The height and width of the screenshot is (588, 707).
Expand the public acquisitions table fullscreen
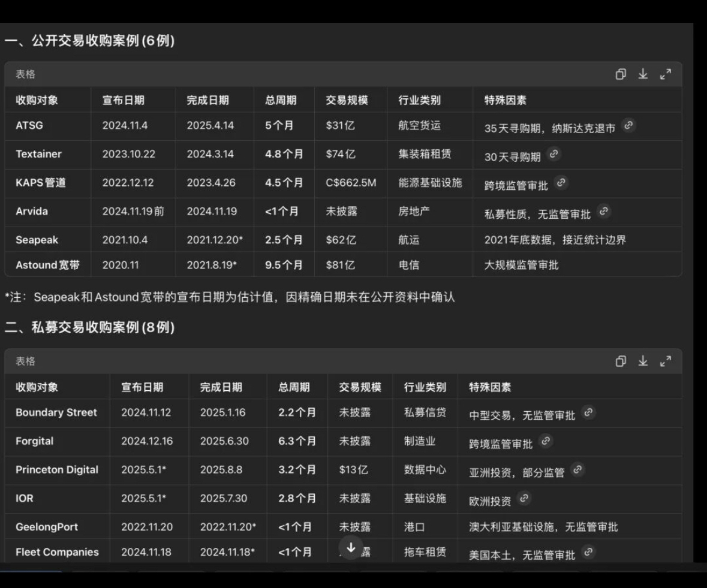[x=666, y=74]
